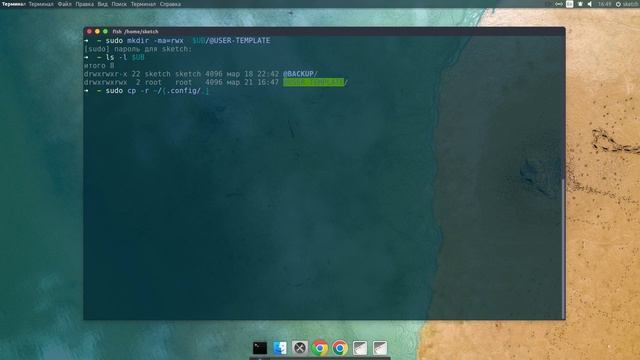Click the terminal title 'fish /home/sketch'

point(136,31)
